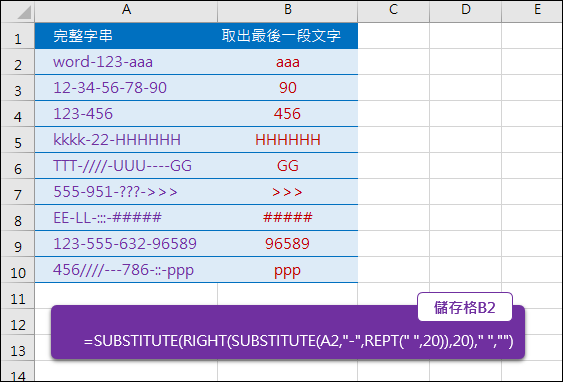Select empty cell D5

pyautogui.click(x=466, y=140)
